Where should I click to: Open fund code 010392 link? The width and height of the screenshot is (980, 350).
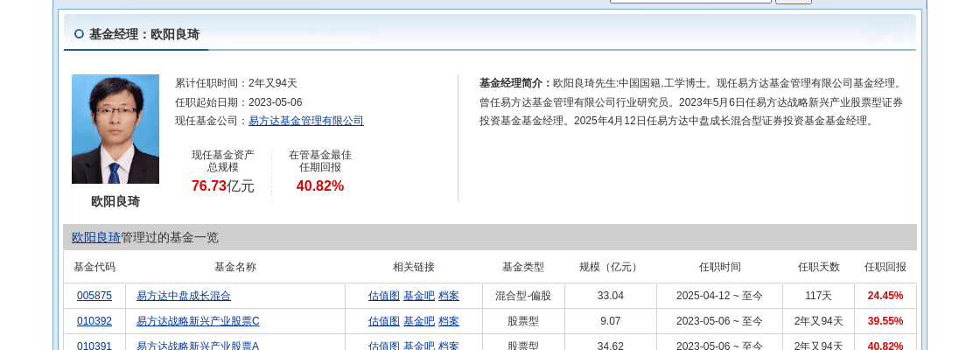(94, 321)
